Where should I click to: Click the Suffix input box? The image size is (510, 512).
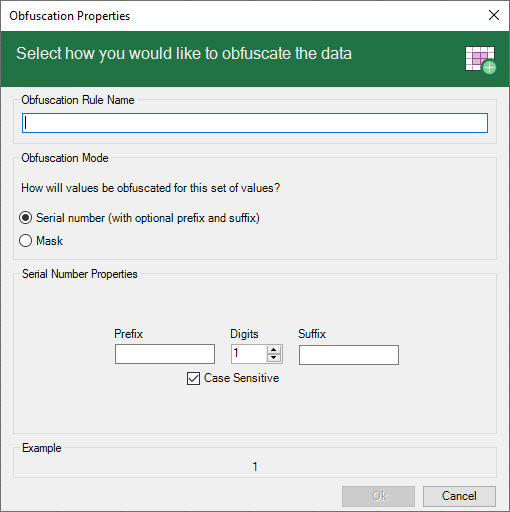pyautogui.click(x=349, y=355)
